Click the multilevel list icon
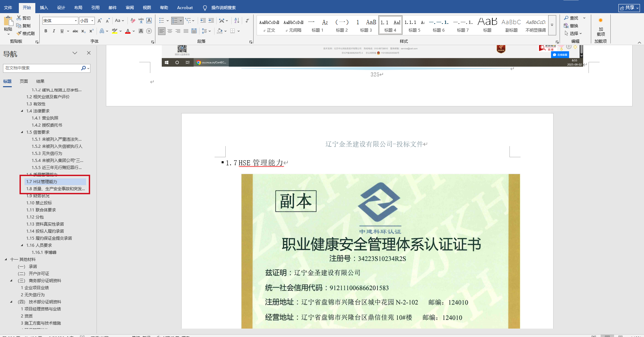 (x=188, y=21)
